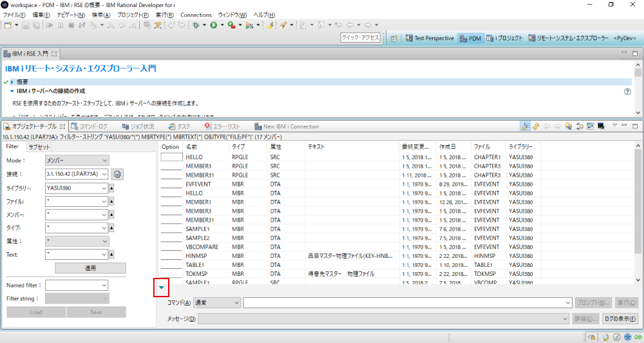644x343 pixels.
Task: Click the Terminate debug icon
Action: (71, 25)
